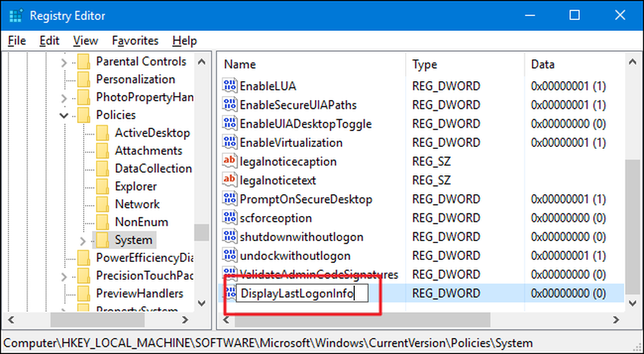The image size is (644, 354).
Task: Click the PromptOnSecureDesktop value icon
Action: point(230,199)
